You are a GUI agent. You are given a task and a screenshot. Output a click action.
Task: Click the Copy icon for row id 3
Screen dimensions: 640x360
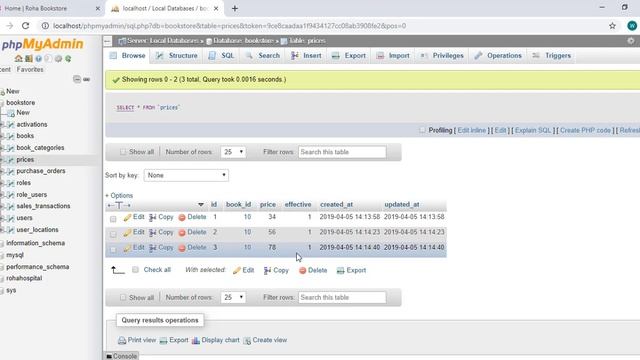click(153, 248)
